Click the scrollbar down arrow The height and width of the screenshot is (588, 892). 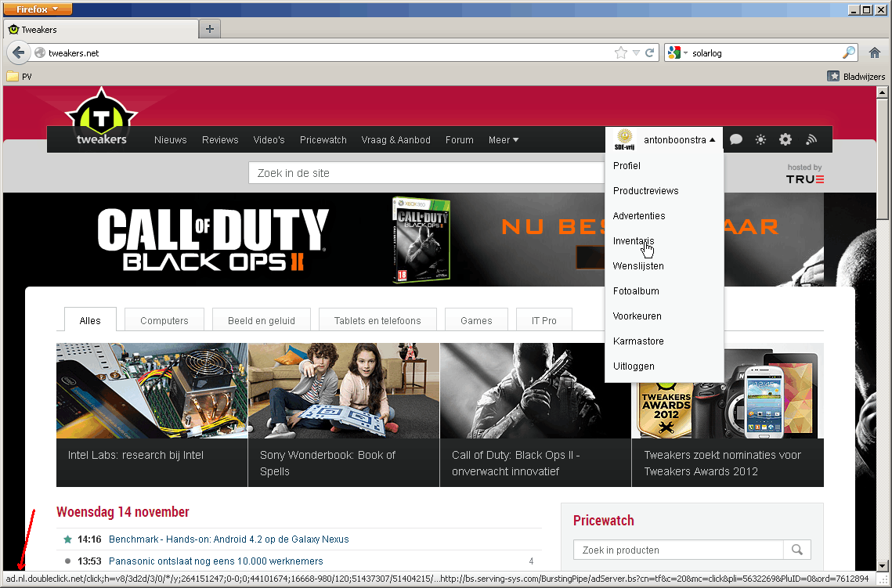pos(883,565)
